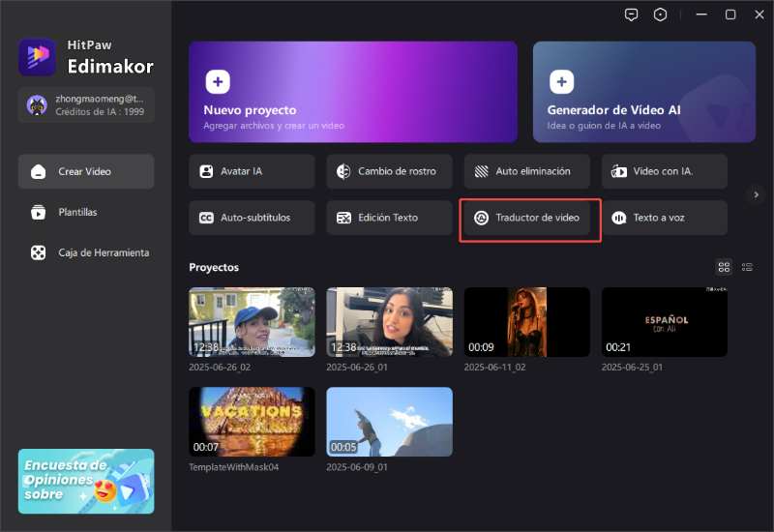774x532 pixels.
Task: Open the Auto-subtítulos tool
Action: click(x=252, y=218)
